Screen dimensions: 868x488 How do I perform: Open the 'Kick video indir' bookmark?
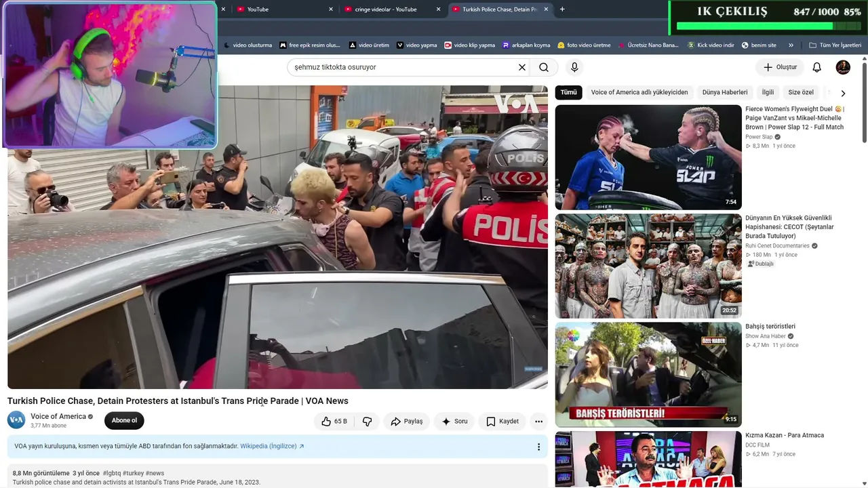[x=711, y=45]
